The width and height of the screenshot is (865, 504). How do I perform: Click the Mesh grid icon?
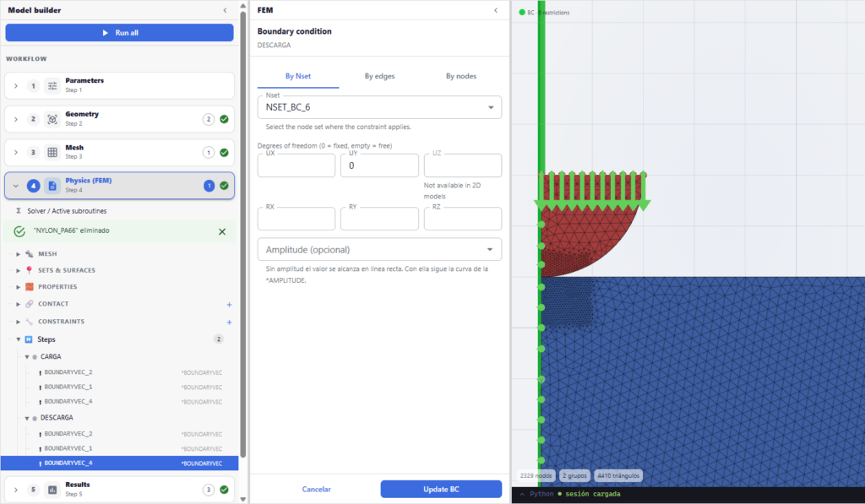pos(52,153)
